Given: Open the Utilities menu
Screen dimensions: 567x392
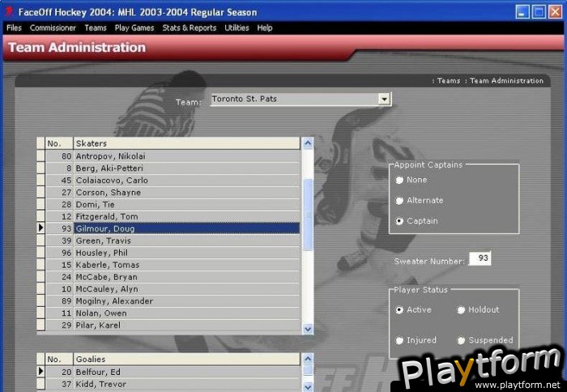Looking at the screenshot, I should coord(237,28).
